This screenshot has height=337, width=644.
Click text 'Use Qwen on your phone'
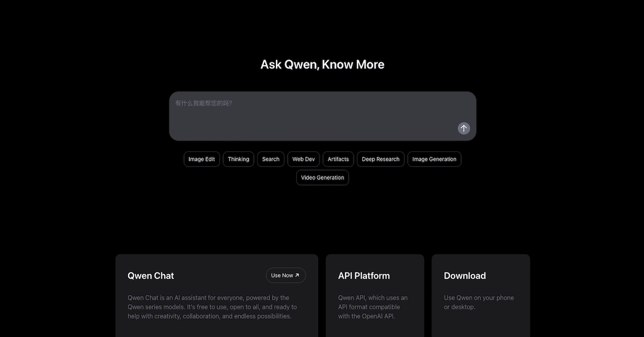479,298
